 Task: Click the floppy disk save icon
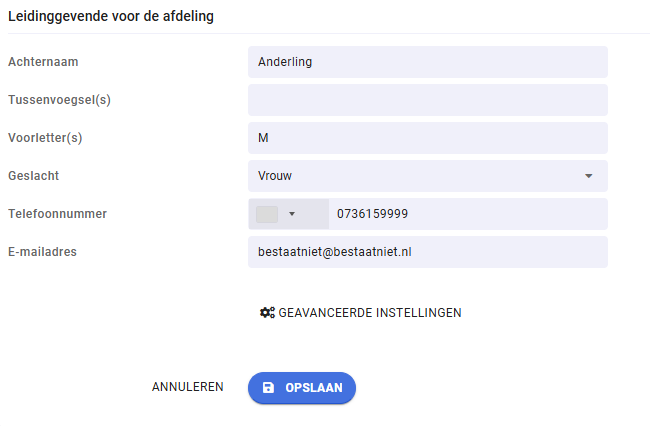tap(268, 388)
